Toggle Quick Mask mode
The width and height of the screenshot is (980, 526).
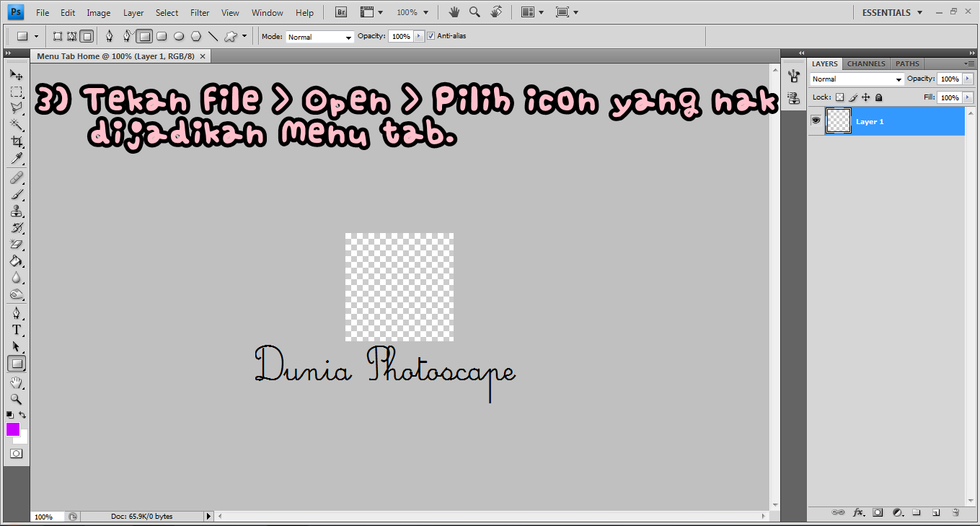[x=16, y=454]
